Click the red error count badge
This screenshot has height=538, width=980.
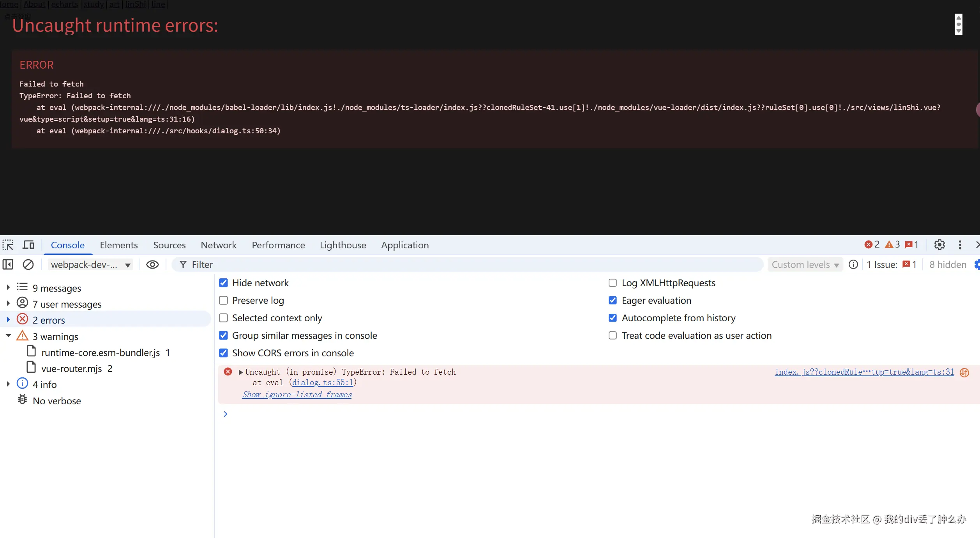pyautogui.click(x=872, y=244)
